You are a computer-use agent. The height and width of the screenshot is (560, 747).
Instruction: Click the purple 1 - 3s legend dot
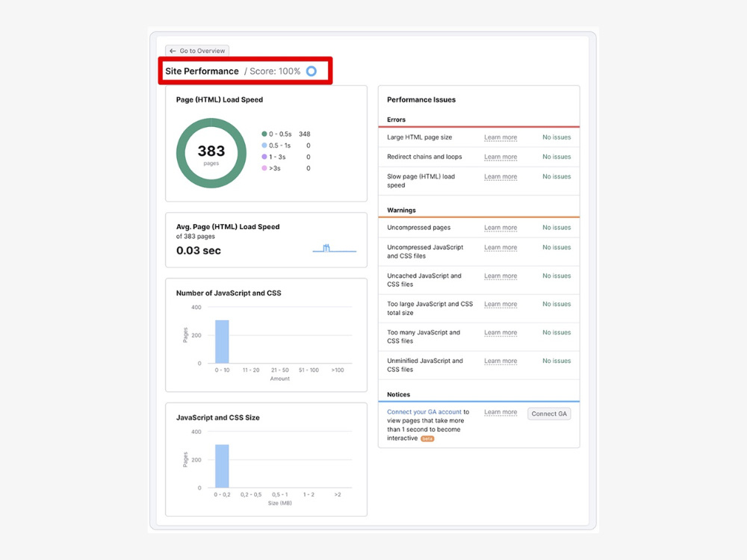click(264, 157)
